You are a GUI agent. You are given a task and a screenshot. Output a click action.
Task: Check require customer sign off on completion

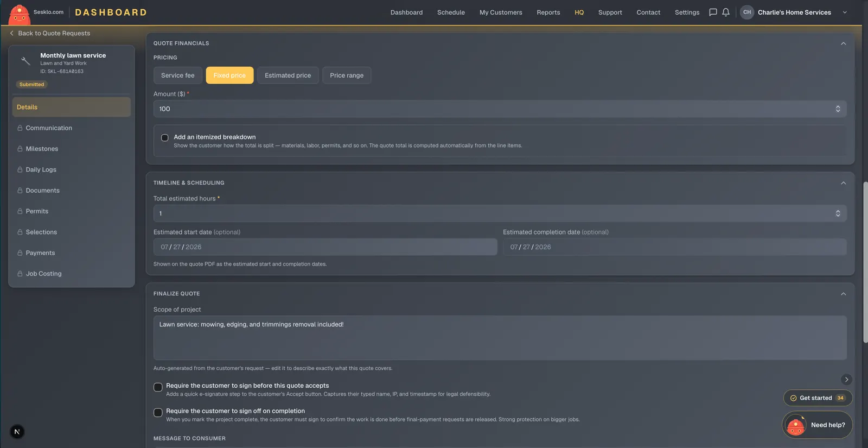(x=158, y=413)
